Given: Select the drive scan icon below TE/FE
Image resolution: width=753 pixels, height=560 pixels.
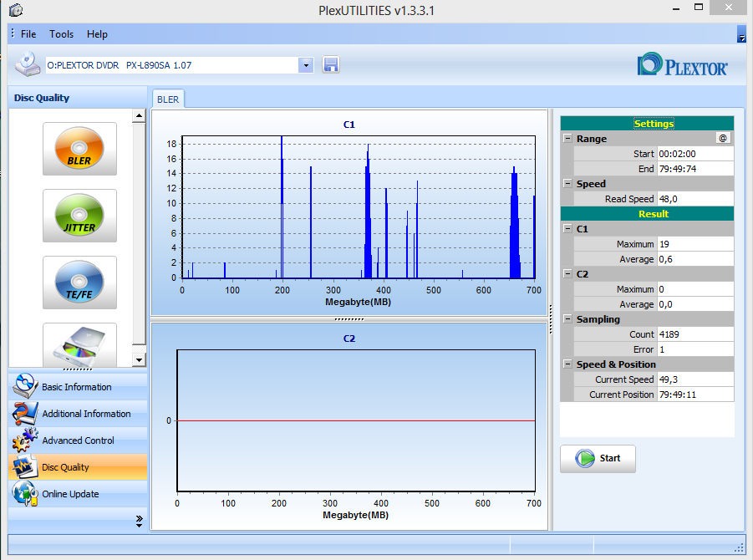Looking at the screenshot, I should [79, 345].
